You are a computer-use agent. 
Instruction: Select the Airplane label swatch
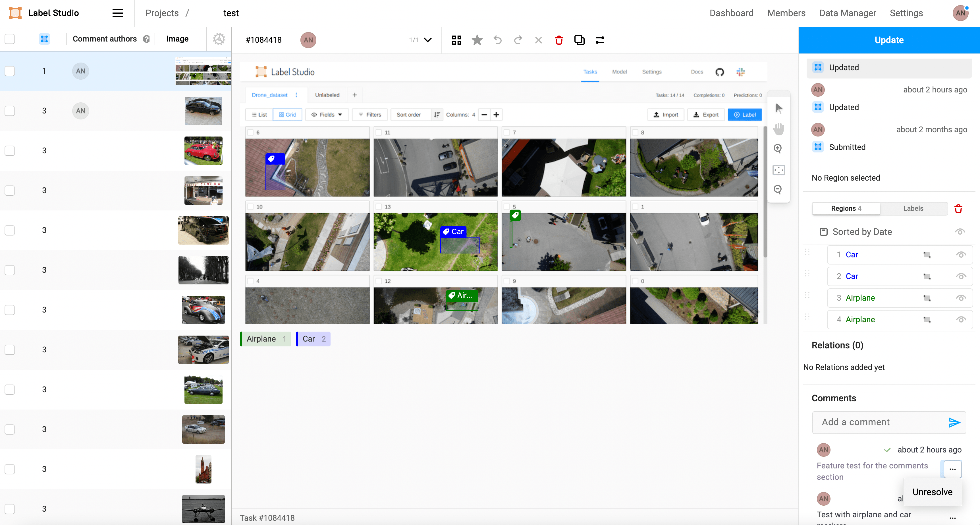pos(265,339)
